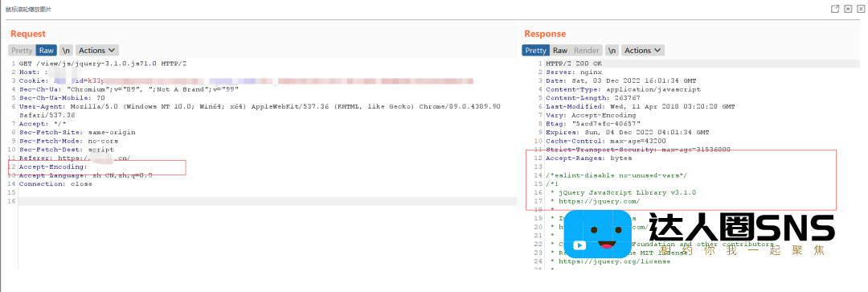Toggle \n display in Request panel
868x292 pixels.
point(67,51)
